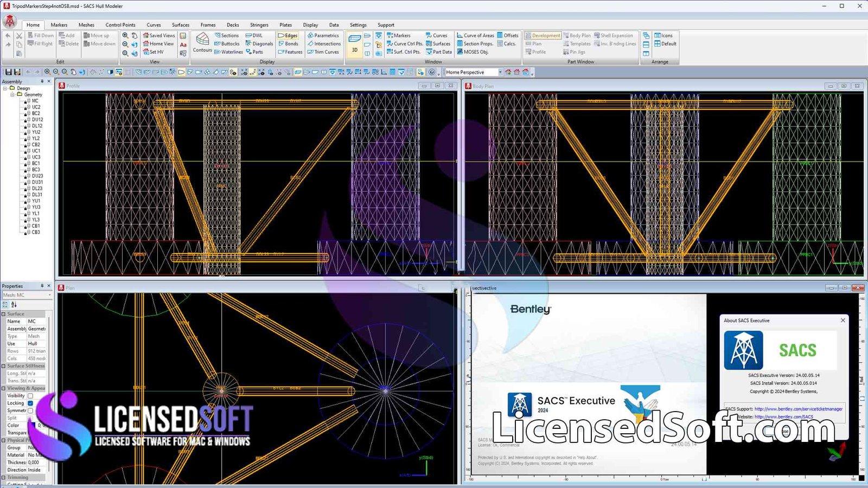Toggle Features display
Viewport: 868px width, 488px height.
(290, 52)
